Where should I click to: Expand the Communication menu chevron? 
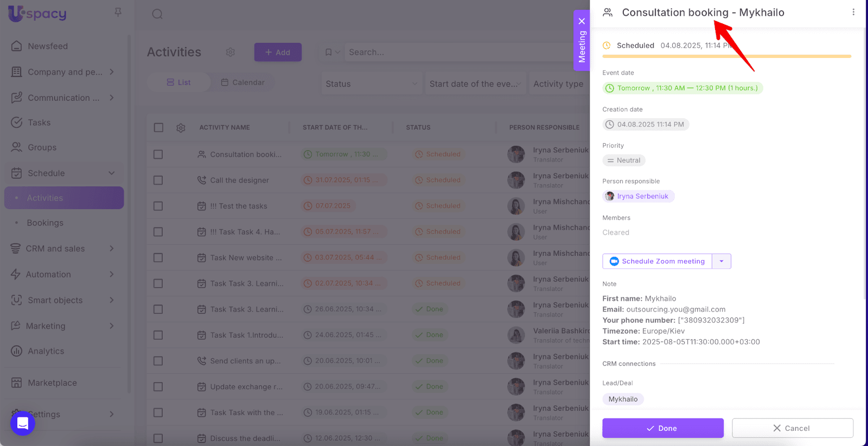pyautogui.click(x=112, y=98)
